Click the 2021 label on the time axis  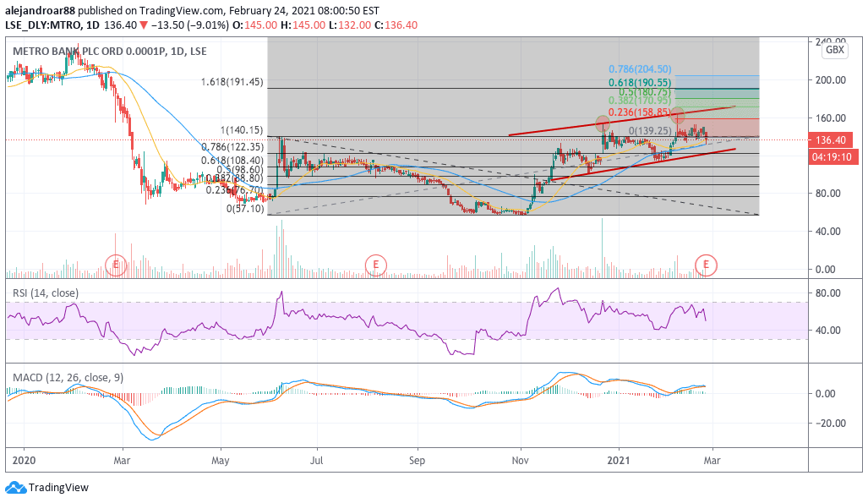[x=619, y=461]
